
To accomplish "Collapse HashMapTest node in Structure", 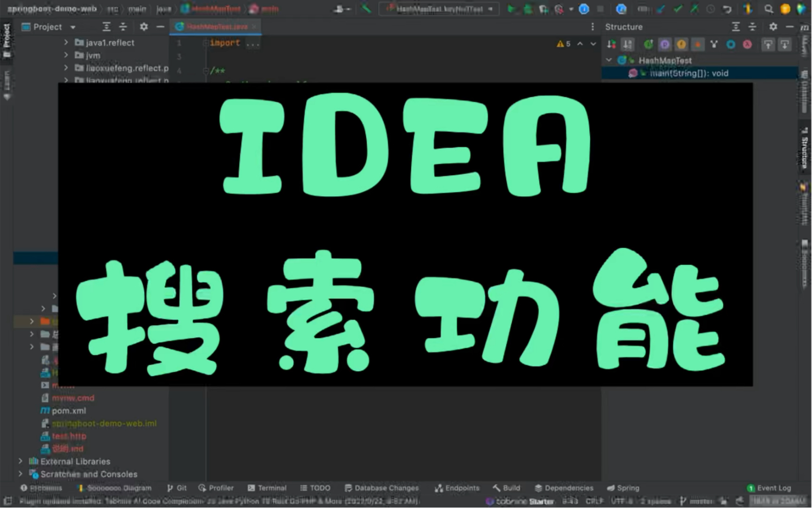I will coord(609,60).
